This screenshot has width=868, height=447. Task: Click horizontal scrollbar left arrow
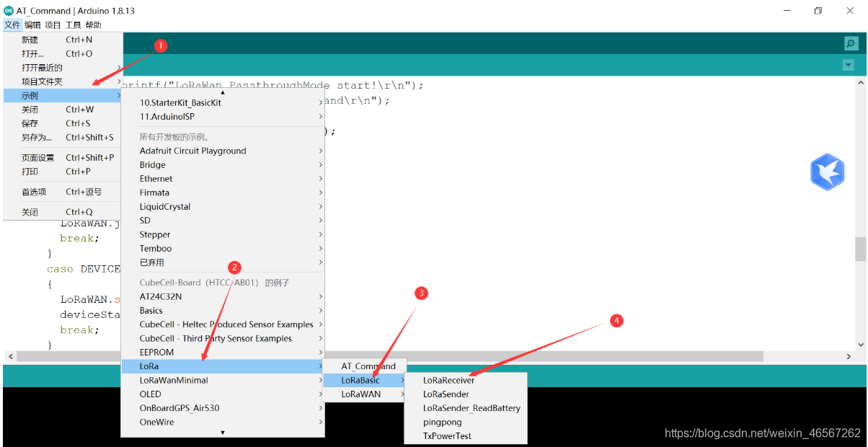9,357
